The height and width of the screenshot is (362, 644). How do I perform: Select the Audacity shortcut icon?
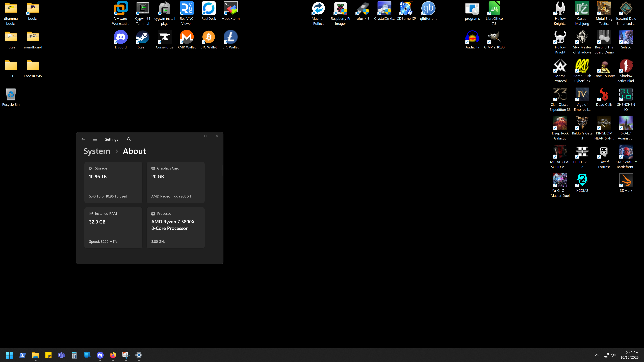pos(472,37)
